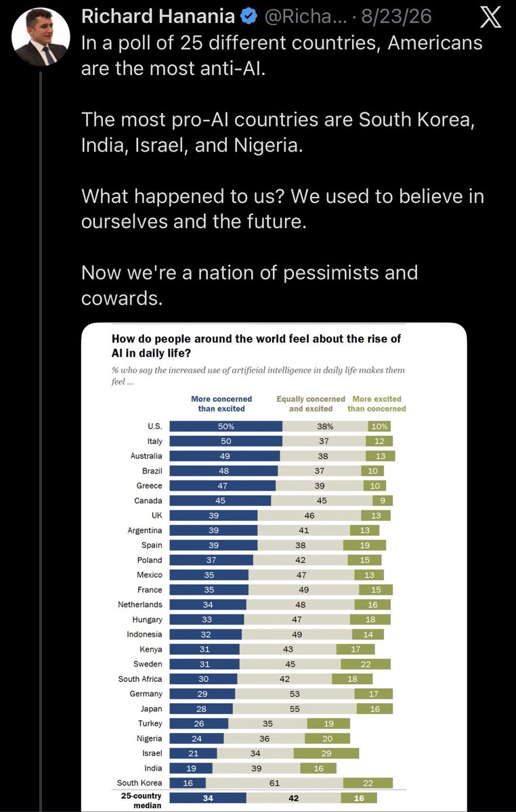The width and height of the screenshot is (516, 812).
Task: Click the 'nation of pessimists and cowards' sentence
Action: 249,285
